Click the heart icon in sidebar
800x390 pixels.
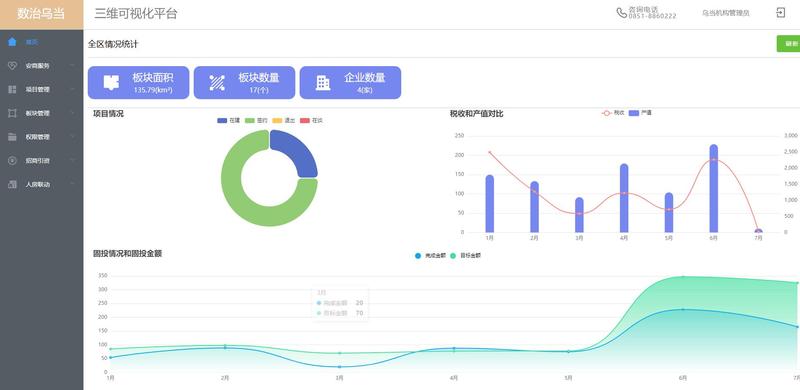12,65
